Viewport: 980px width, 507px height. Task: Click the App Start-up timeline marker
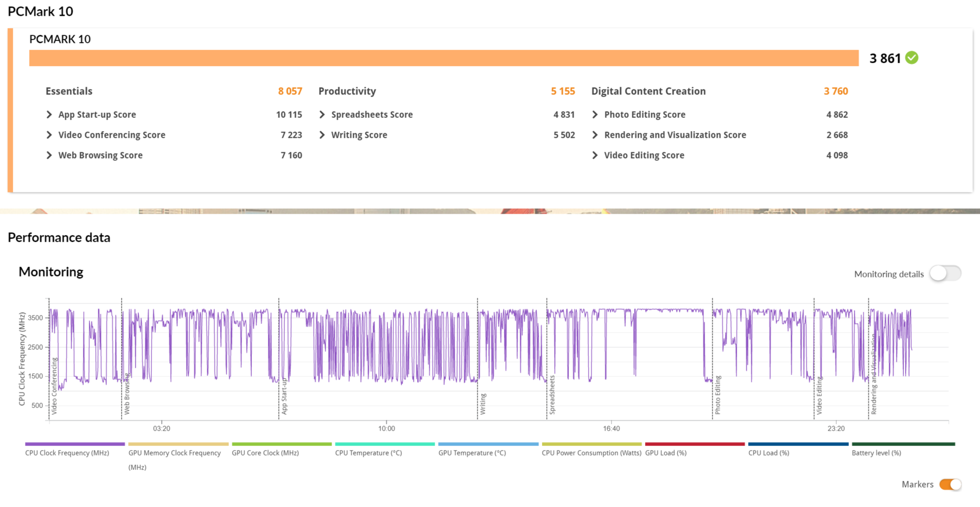pos(284,397)
